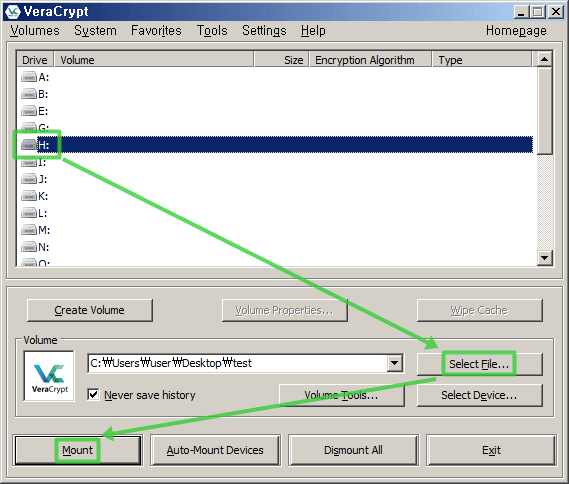Click the J: drive icon
Screen dimensions: 569x484
[29, 179]
